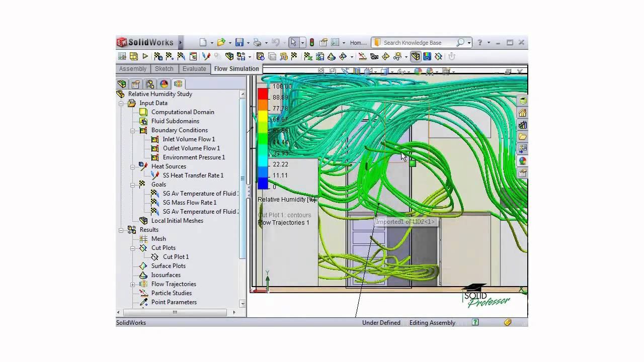
Task: Click the tree panel vertical scrollbar down arrow
Action: click(x=243, y=304)
